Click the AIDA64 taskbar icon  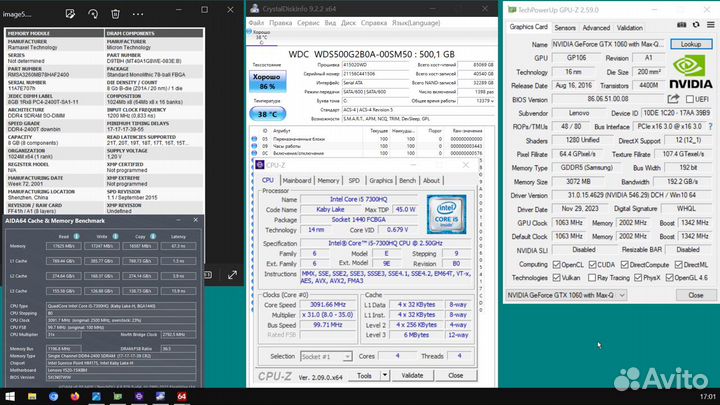click(182, 396)
